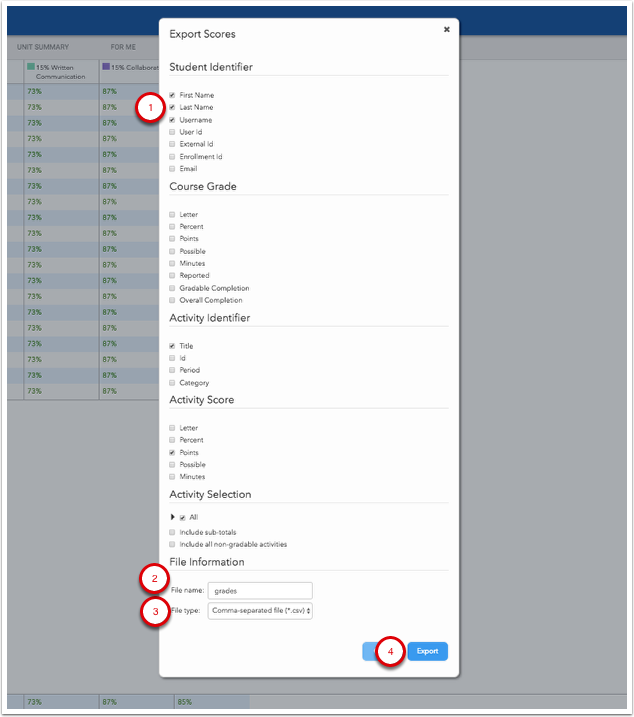Enable Include sub-totals option
The height and width of the screenshot is (717, 634).
[x=172, y=532]
